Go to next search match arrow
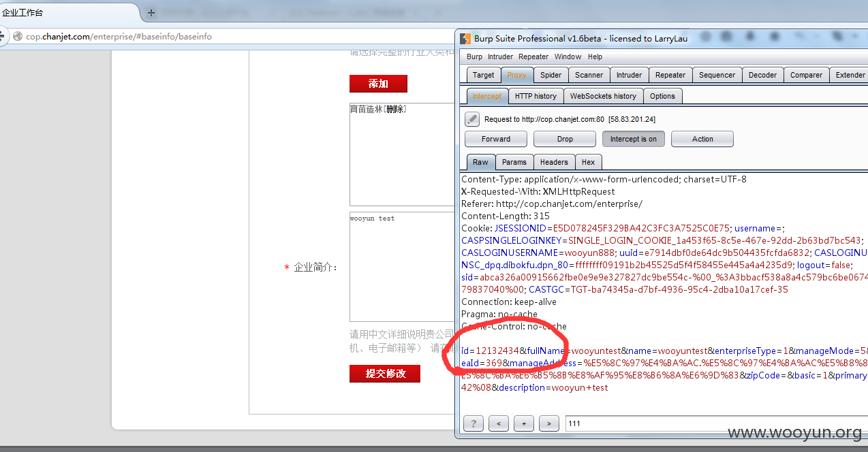Viewport: 868px width, 452px height. (x=549, y=423)
